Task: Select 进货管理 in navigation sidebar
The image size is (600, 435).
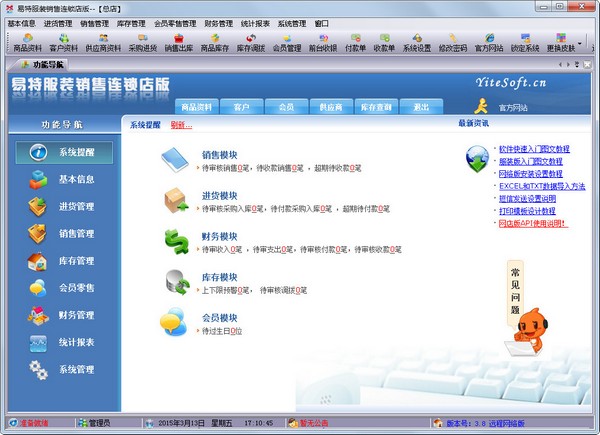Action: coord(62,207)
